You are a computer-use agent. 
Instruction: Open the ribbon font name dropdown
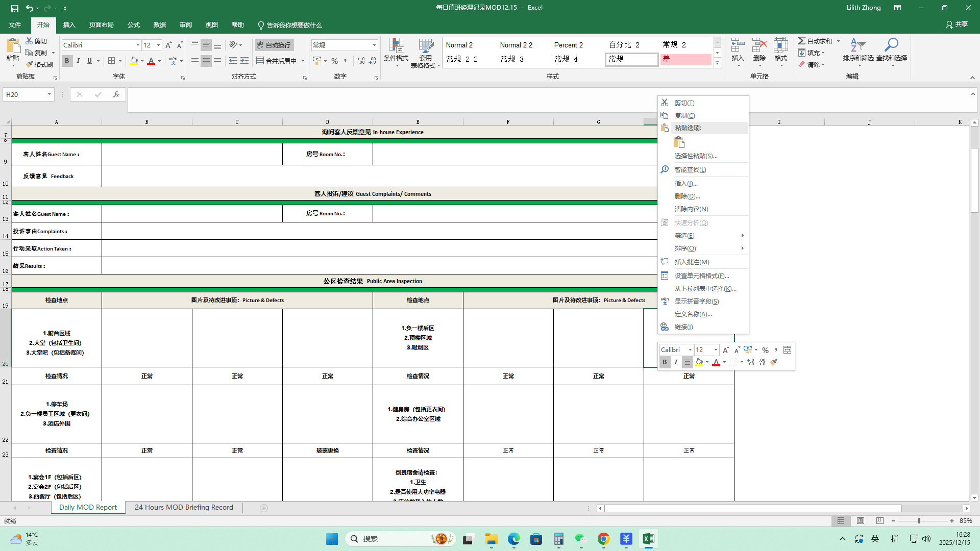click(x=138, y=45)
